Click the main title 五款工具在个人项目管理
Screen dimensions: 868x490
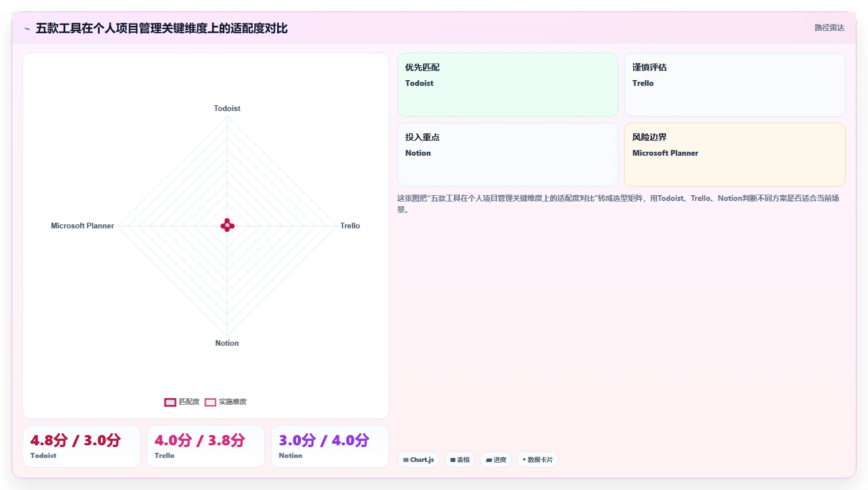tap(161, 28)
